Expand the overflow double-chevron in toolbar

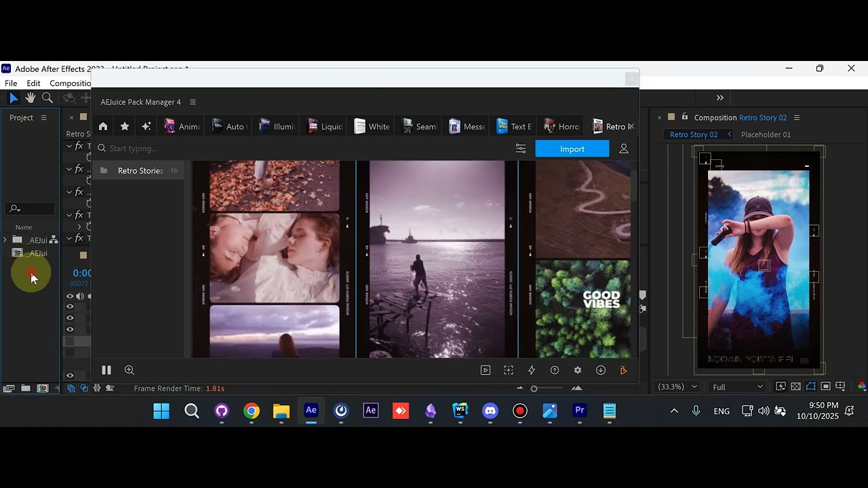click(x=720, y=98)
